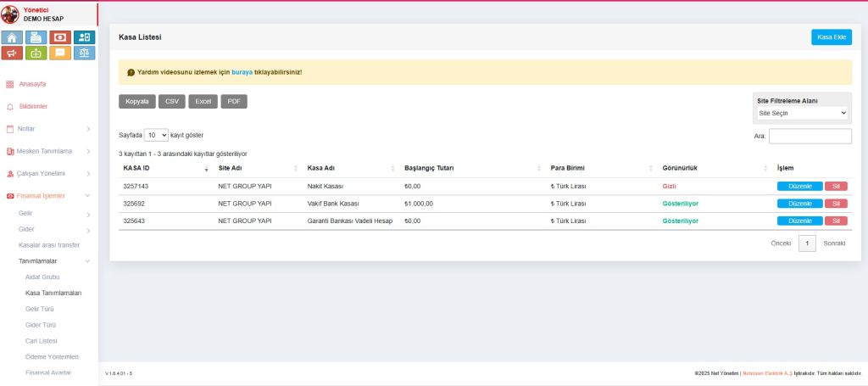This screenshot has width=868, height=386.
Task: Click the Kasa Ekle button
Action: pos(831,37)
